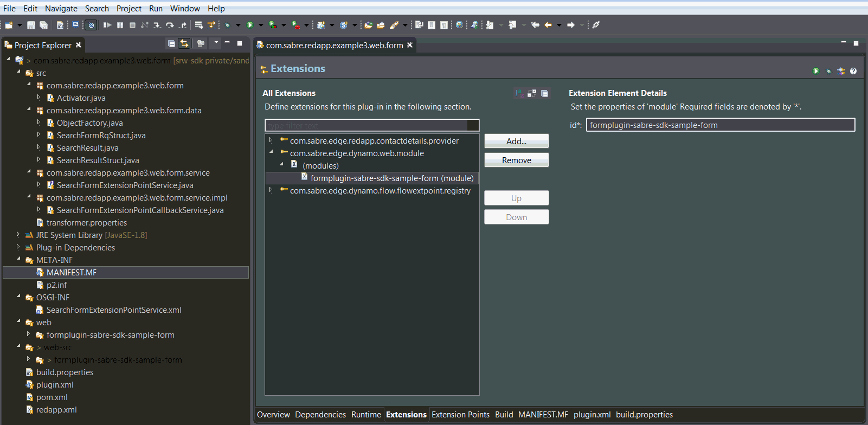Viewport: 868px width, 425px height.
Task: Click the Save toolbar icon
Action: point(31,25)
